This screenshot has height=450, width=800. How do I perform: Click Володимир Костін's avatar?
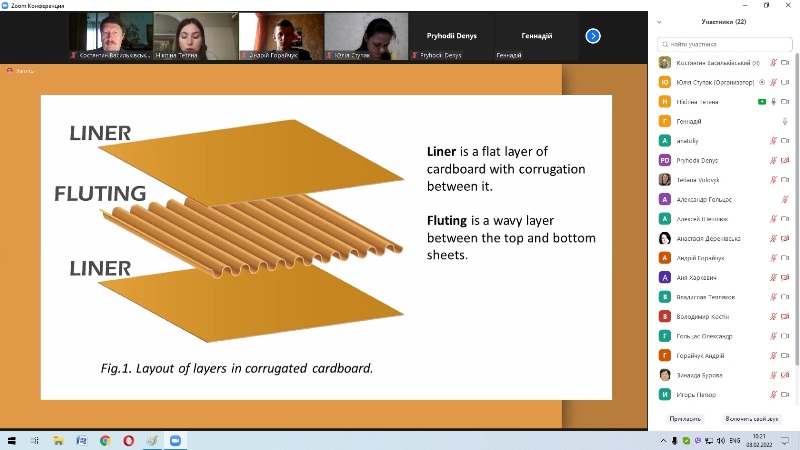point(665,316)
